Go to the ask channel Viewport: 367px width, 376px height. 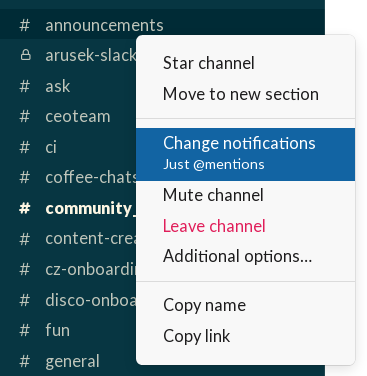[58, 86]
